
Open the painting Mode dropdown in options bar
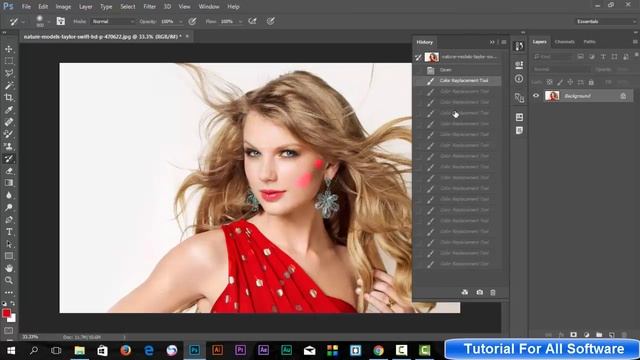tap(113, 21)
